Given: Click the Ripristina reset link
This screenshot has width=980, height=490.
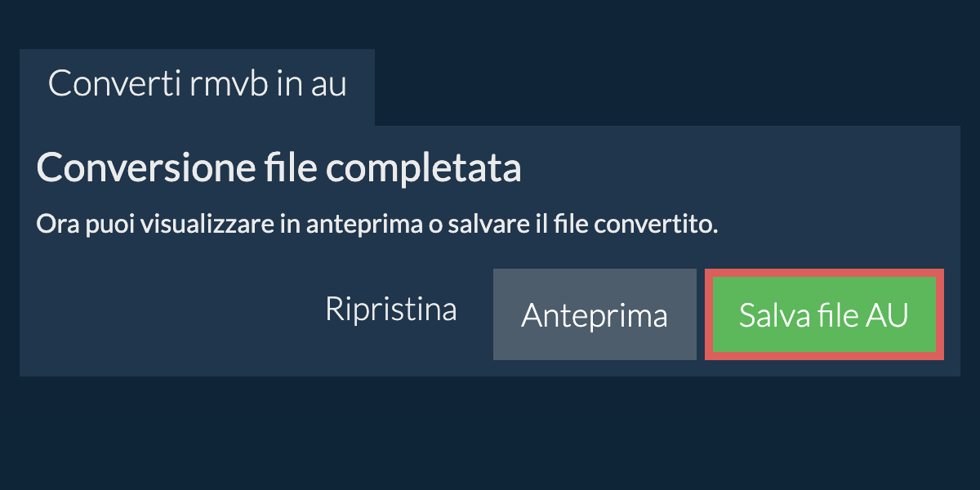Looking at the screenshot, I should 390,310.
